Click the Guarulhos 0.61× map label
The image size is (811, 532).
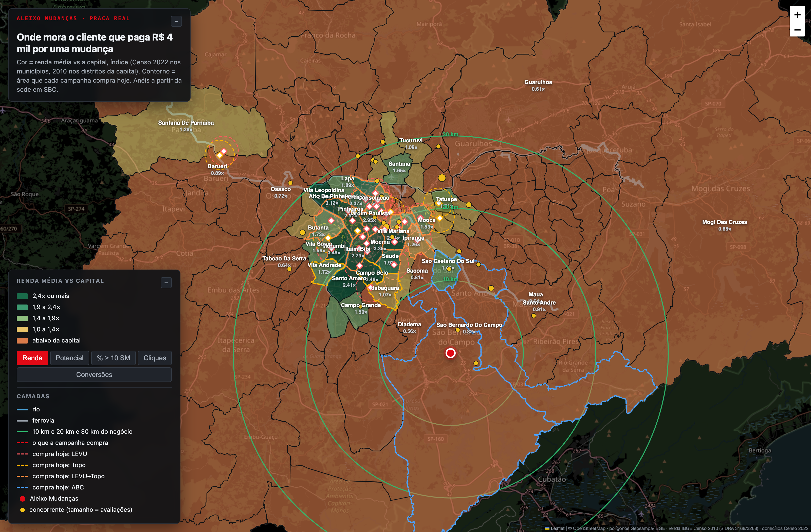point(538,85)
